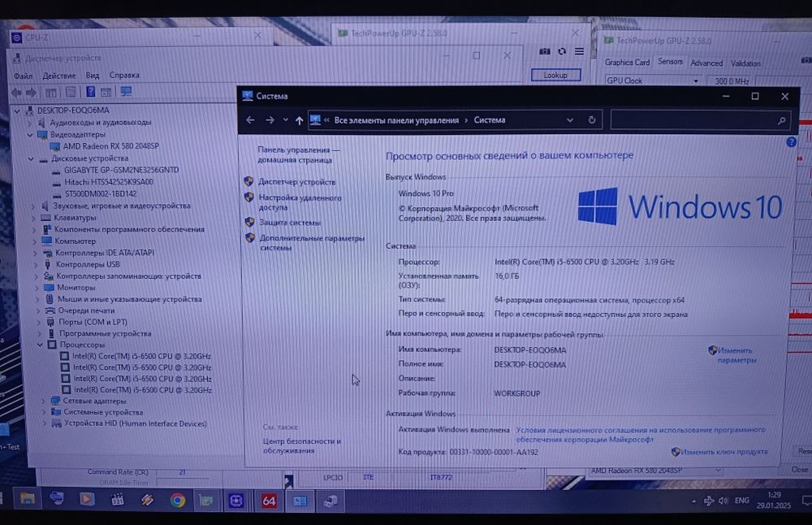Open Диспетчер устройств sidebar link

(296, 182)
